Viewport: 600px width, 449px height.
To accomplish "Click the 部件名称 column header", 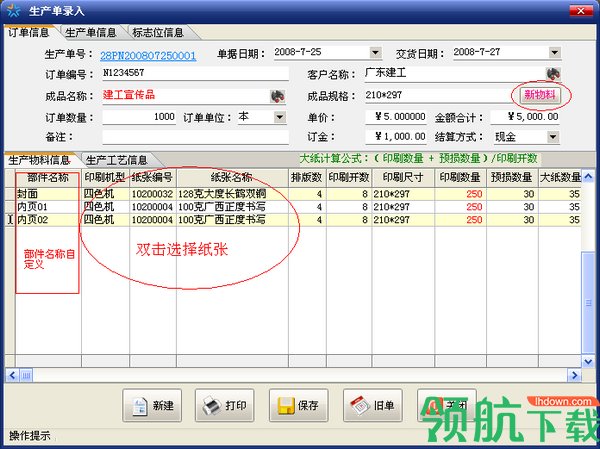I will [48, 178].
